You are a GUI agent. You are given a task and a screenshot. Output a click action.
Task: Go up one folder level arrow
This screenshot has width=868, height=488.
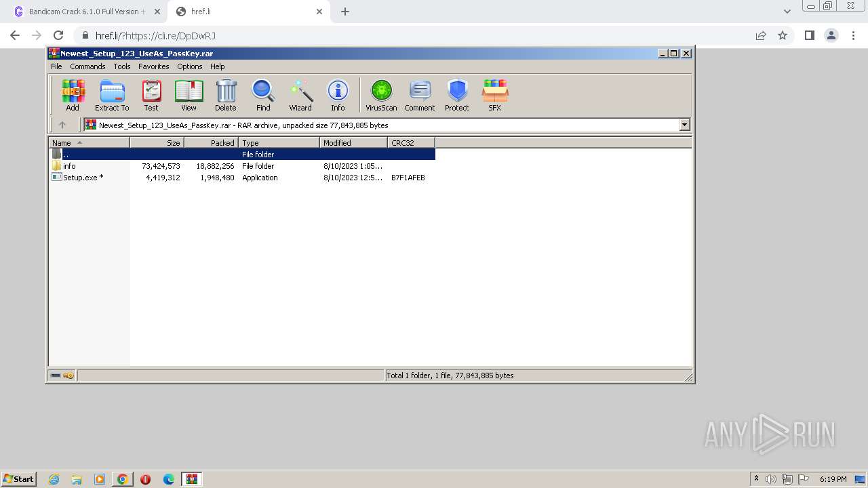(x=62, y=125)
